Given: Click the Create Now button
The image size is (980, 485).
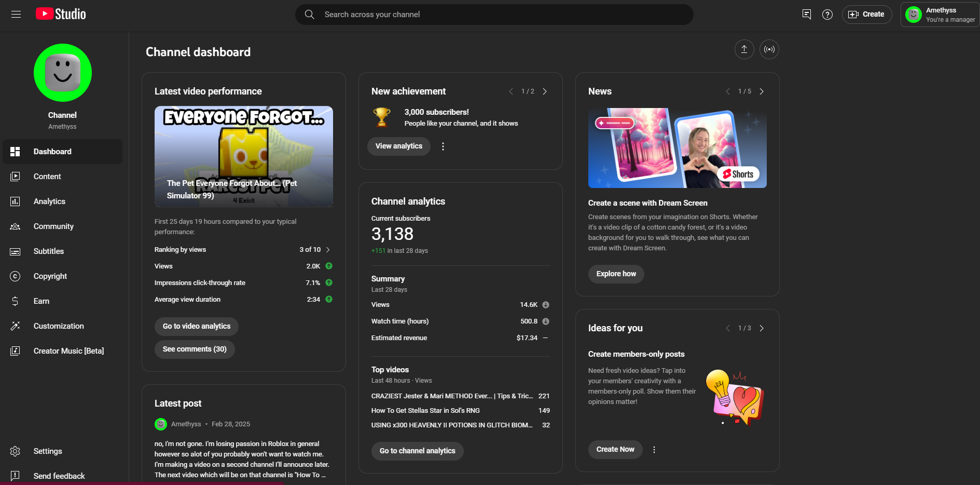Looking at the screenshot, I should point(615,450).
